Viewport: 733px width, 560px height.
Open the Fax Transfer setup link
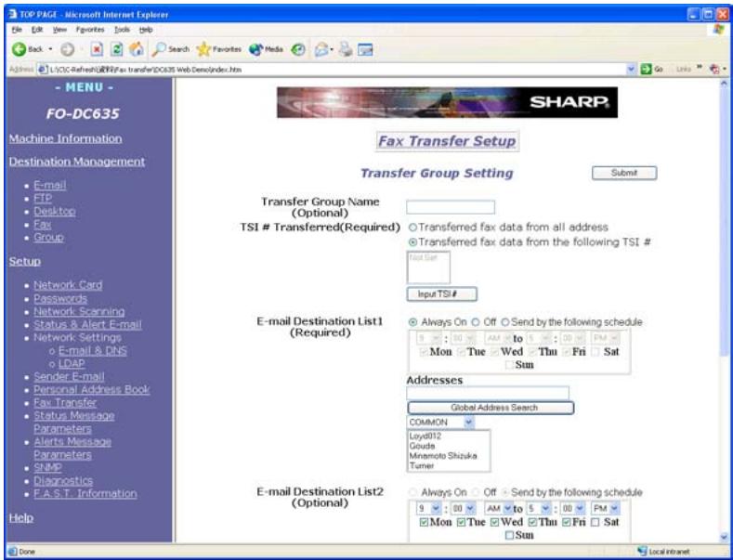click(x=65, y=402)
